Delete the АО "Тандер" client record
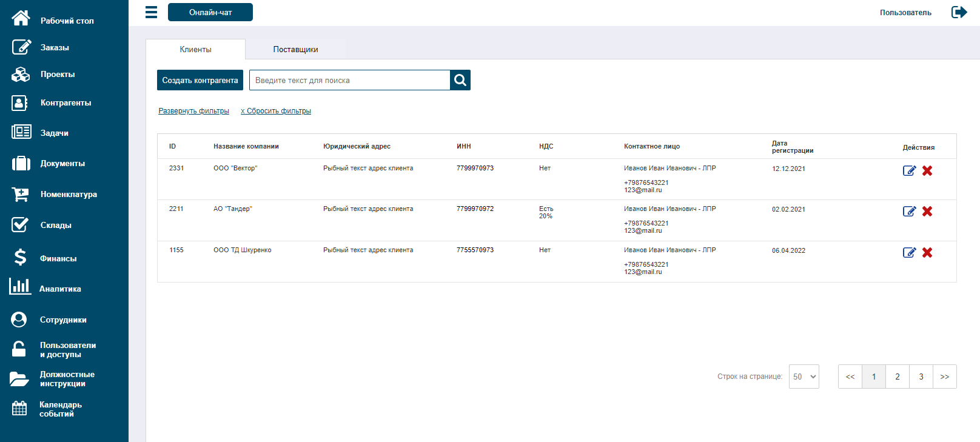980x442 pixels. pyautogui.click(x=927, y=211)
